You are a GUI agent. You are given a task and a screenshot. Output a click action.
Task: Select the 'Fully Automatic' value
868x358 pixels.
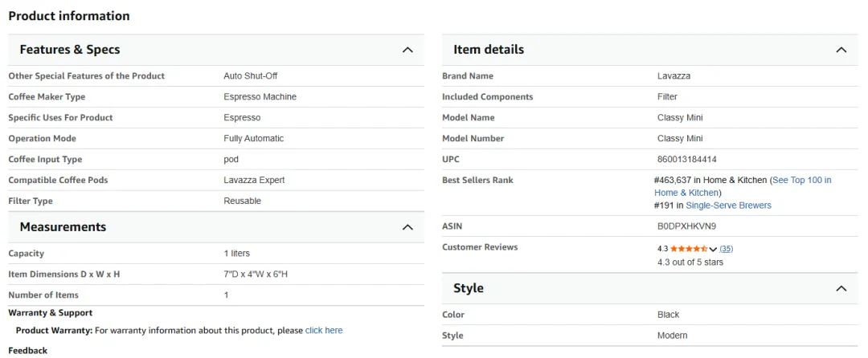point(253,139)
